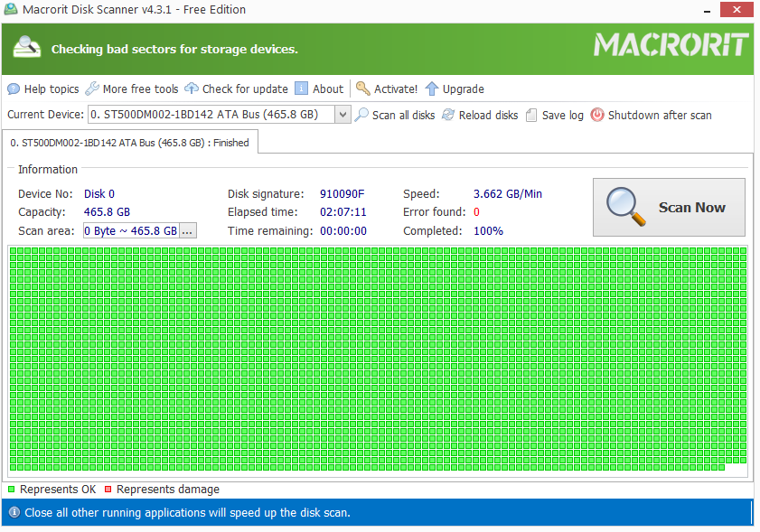Click the Disk signature value 910090F
This screenshot has height=532, width=760.
pos(342,194)
